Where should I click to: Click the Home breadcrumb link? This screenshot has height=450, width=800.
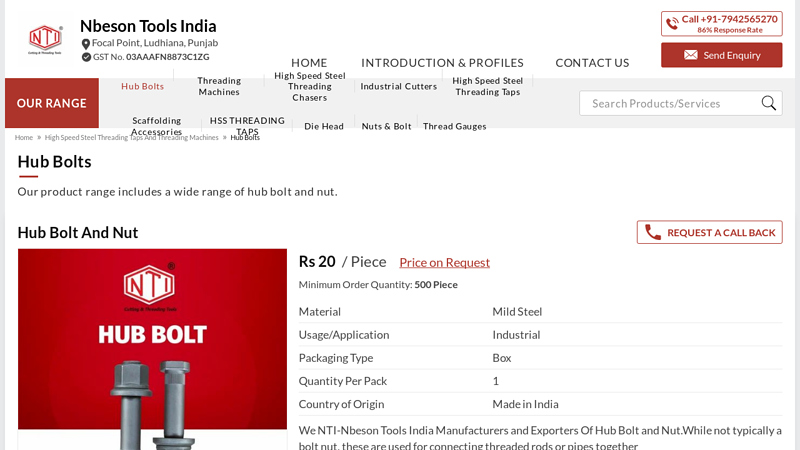[x=23, y=137]
